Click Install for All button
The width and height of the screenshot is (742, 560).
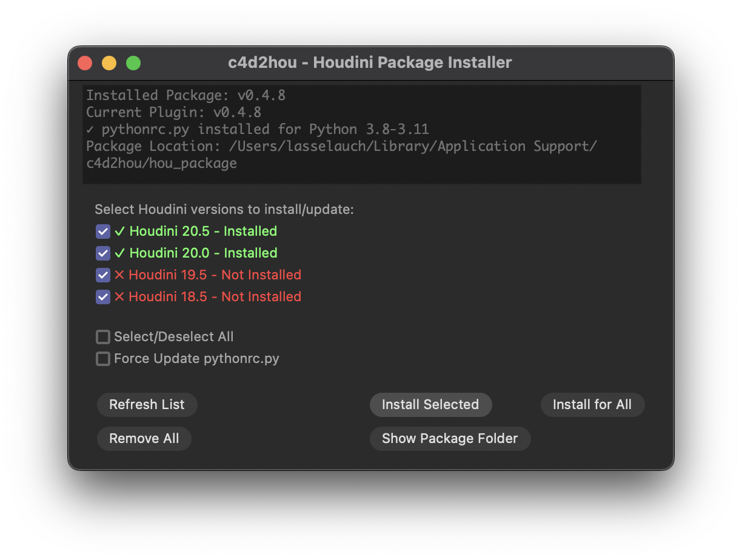click(592, 405)
